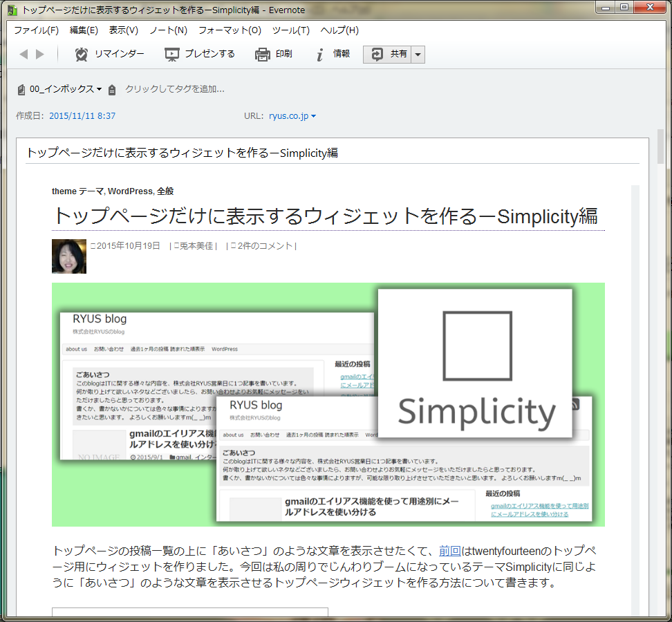672x622 pixels.
Task: Click the forward navigation arrow
Action: point(40,54)
